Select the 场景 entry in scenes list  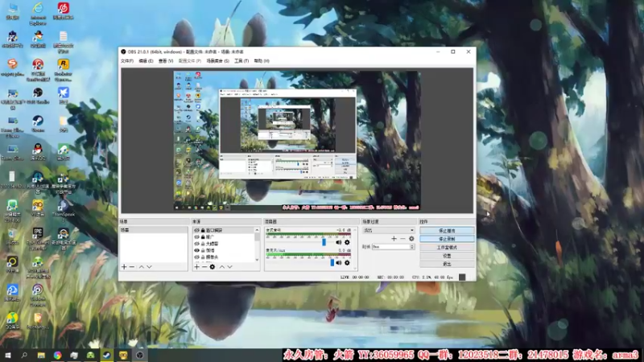[154, 230]
